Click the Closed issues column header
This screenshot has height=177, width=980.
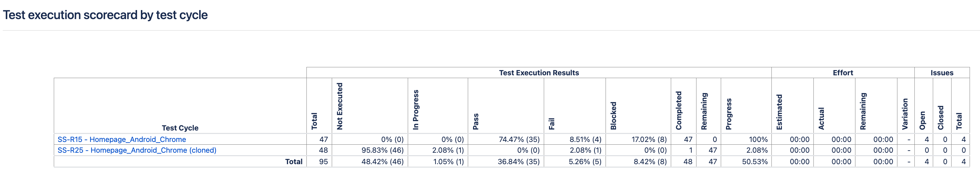pyautogui.click(x=941, y=118)
